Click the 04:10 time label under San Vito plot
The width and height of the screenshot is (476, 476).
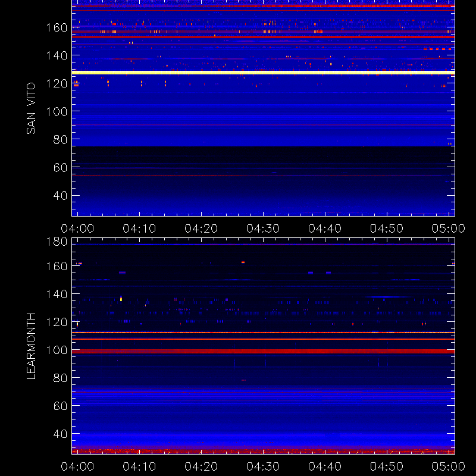tap(139, 228)
